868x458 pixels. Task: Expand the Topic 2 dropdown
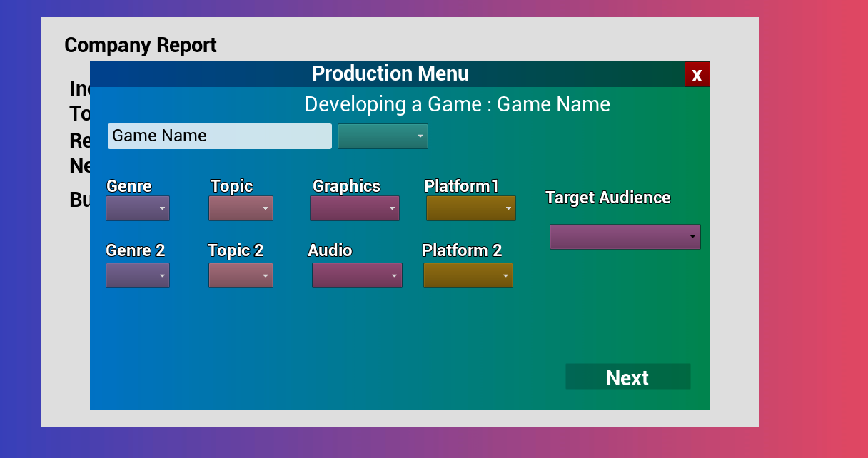coord(241,275)
